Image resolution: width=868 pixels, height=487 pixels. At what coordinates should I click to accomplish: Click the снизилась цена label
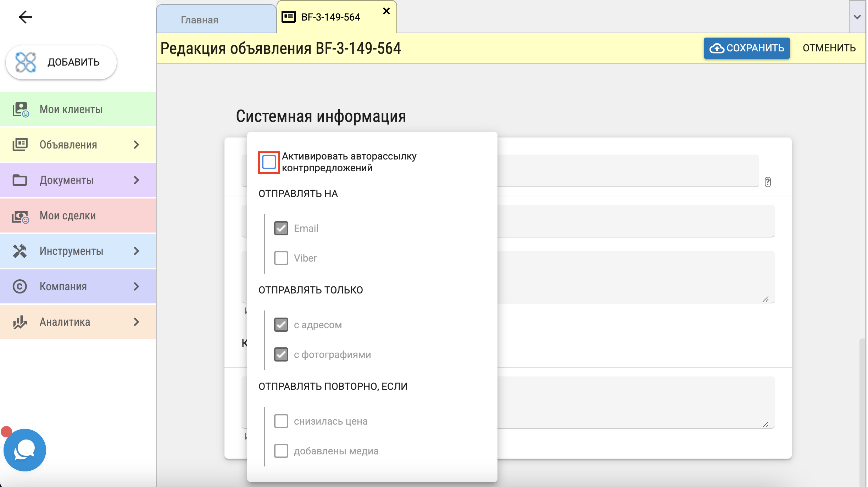[x=330, y=421]
